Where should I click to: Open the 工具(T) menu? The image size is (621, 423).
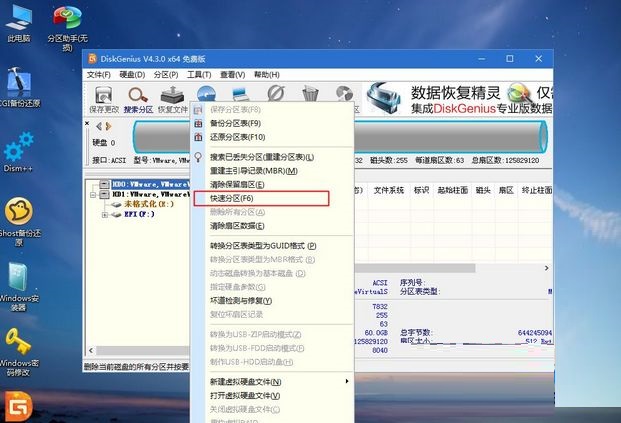(x=199, y=74)
